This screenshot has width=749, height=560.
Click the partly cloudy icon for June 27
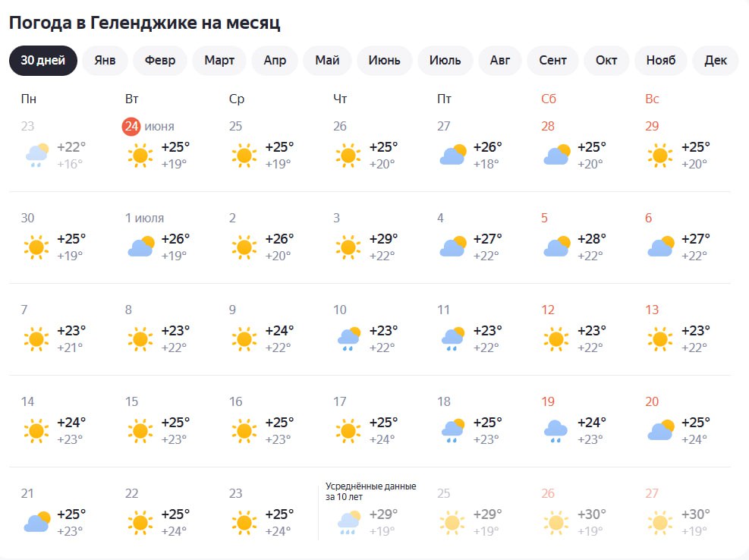452,155
